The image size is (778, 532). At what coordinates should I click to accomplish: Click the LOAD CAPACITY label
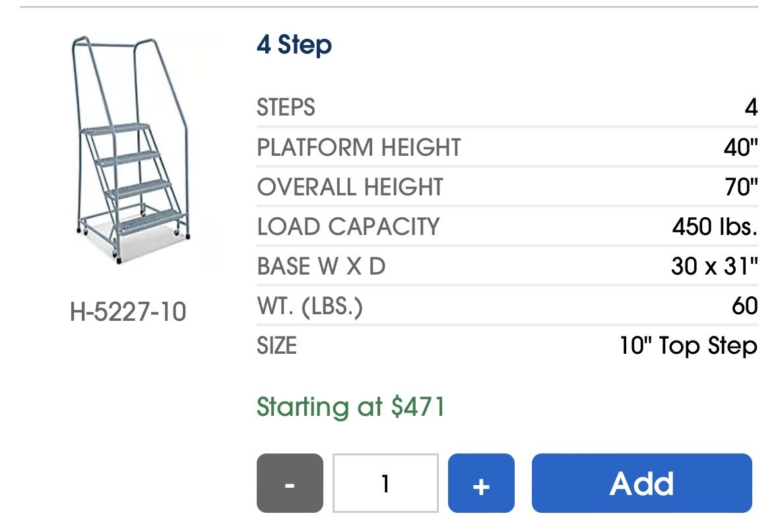point(348,226)
